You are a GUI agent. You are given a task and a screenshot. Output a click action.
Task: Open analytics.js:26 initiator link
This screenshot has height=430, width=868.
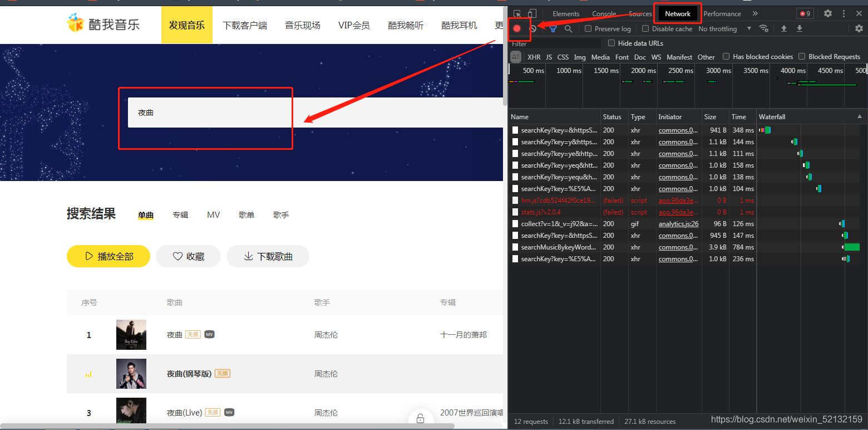pyautogui.click(x=678, y=224)
